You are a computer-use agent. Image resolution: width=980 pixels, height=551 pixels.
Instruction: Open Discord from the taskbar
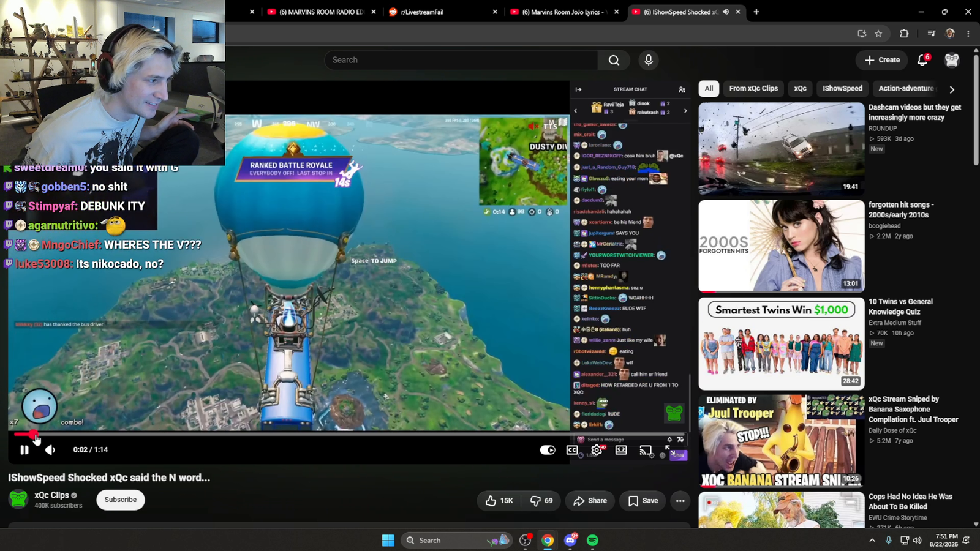pos(570,540)
